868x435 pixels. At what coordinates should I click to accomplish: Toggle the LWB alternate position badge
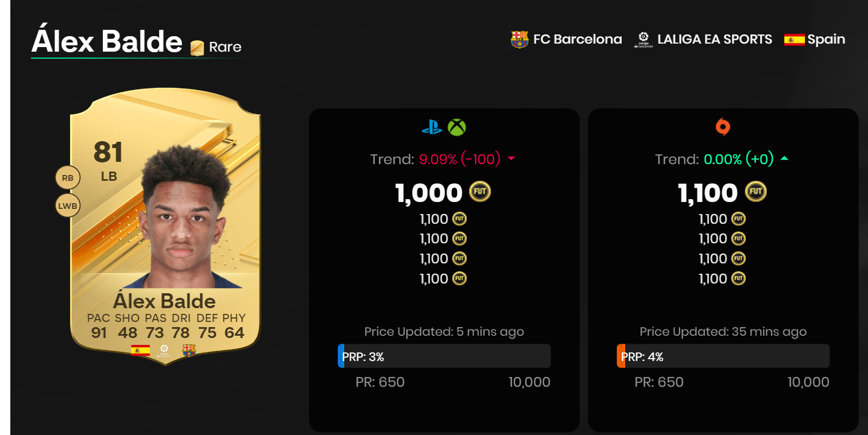click(x=67, y=205)
